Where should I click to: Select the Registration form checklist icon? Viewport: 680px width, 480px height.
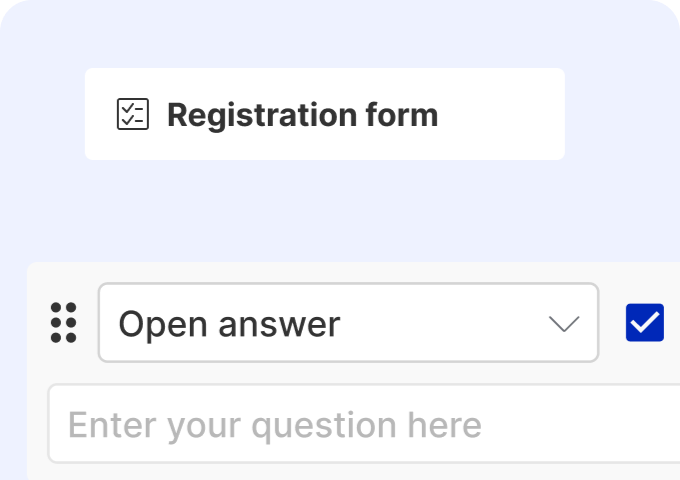click(x=133, y=114)
